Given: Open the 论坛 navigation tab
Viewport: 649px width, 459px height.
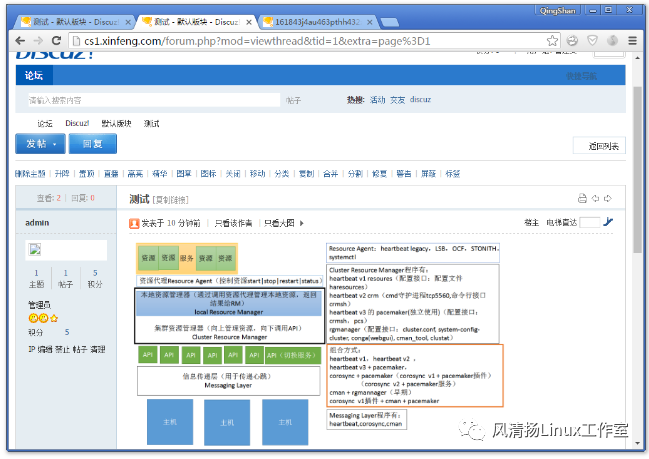Looking at the screenshot, I should [x=34, y=75].
